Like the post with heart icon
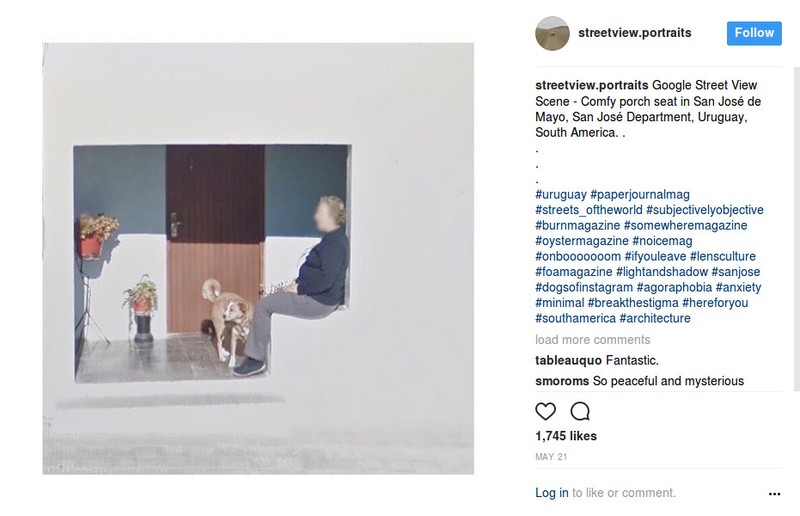This screenshot has width=800, height=516. [x=545, y=411]
